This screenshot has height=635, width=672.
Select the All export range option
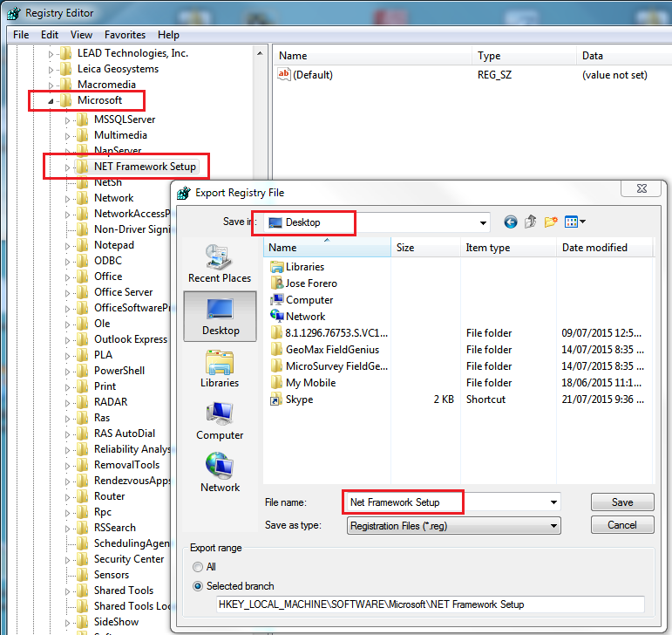pyautogui.click(x=199, y=567)
